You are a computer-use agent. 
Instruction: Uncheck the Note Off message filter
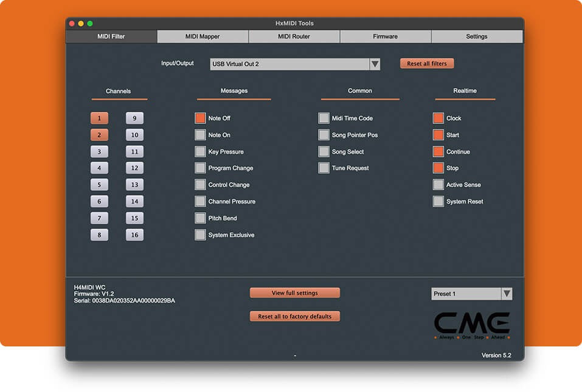(x=200, y=119)
